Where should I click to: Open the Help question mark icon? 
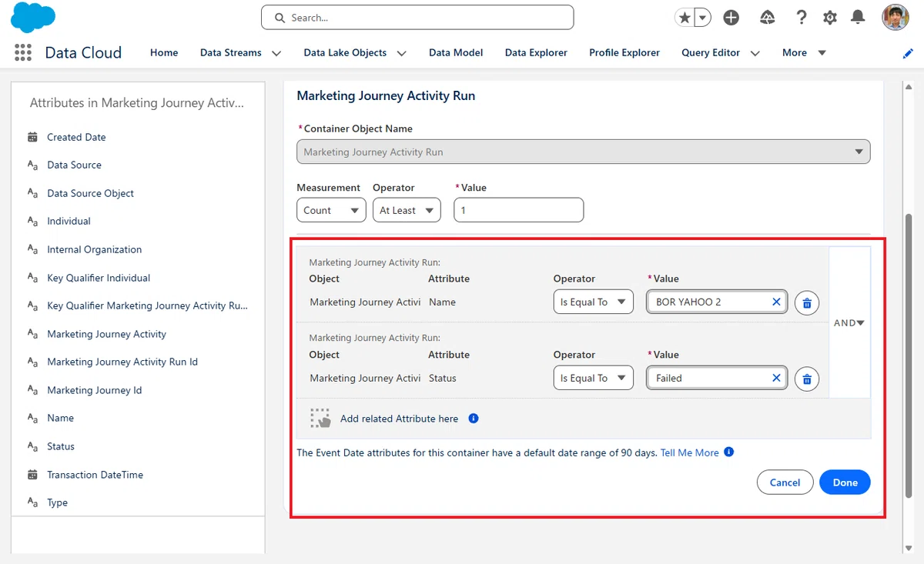tap(802, 18)
